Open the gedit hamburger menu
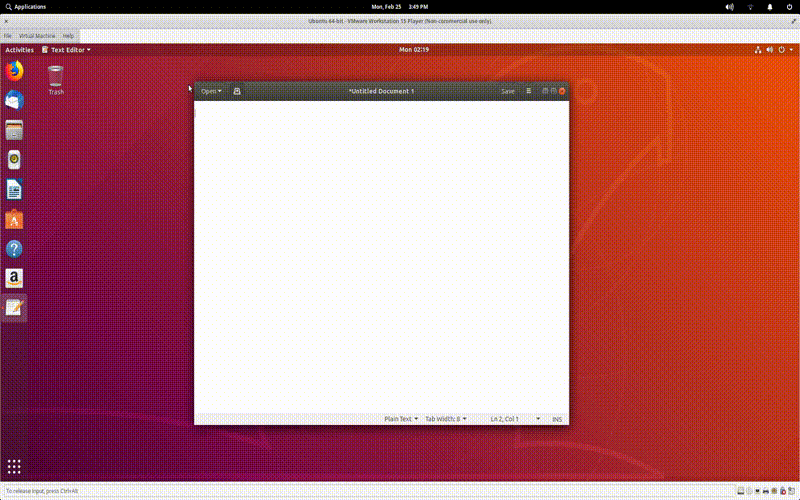The height and width of the screenshot is (500, 800). pyautogui.click(x=529, y=91)
